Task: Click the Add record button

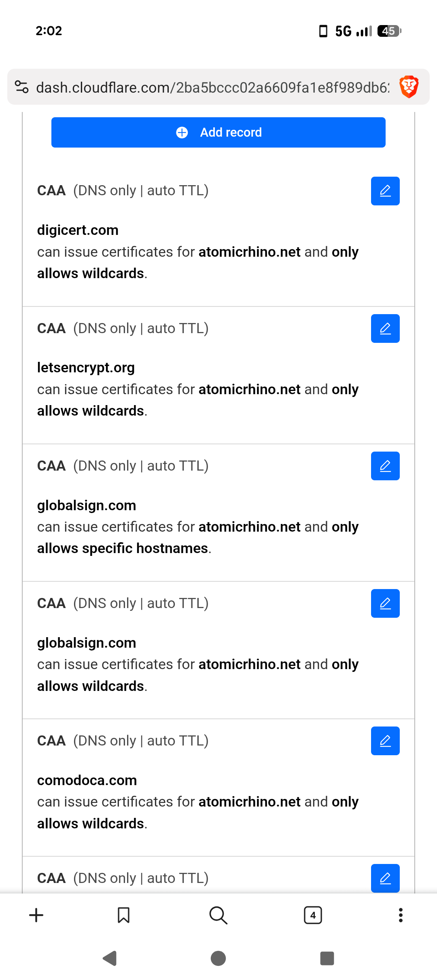Action: tap(218, 132)
